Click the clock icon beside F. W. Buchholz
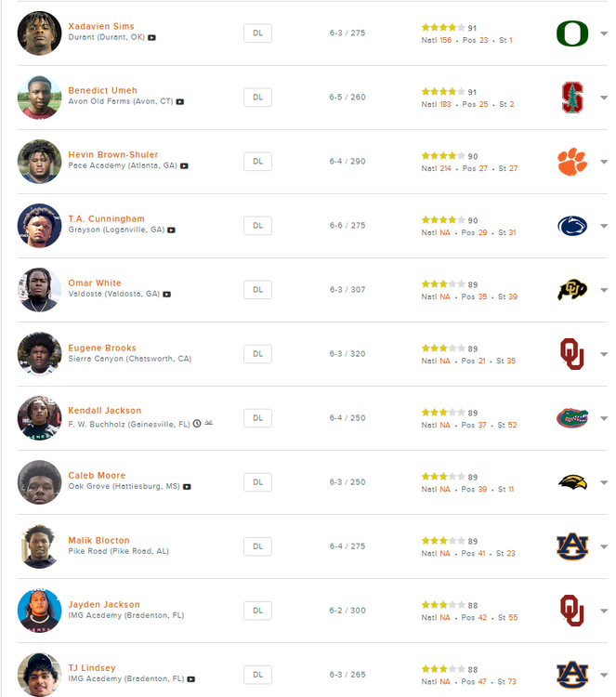The width and height of the screenshot is (616, 697). (197, 424)
